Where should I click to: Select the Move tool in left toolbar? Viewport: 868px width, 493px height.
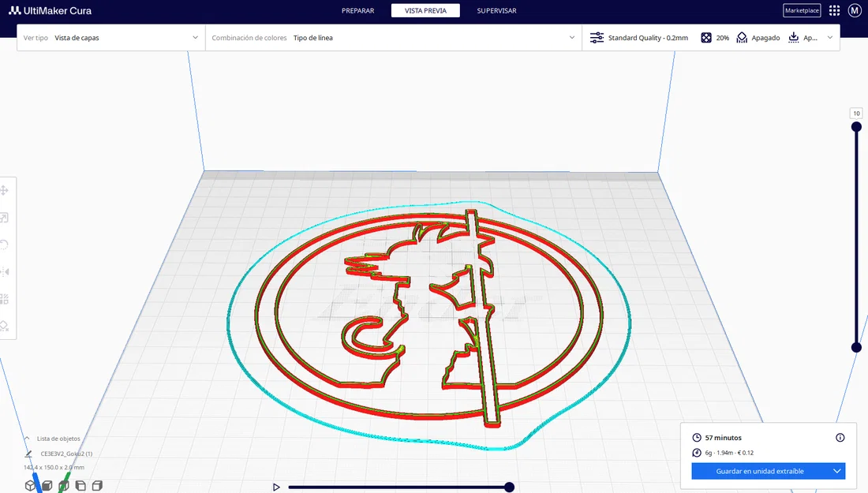(x=5, y=190)
